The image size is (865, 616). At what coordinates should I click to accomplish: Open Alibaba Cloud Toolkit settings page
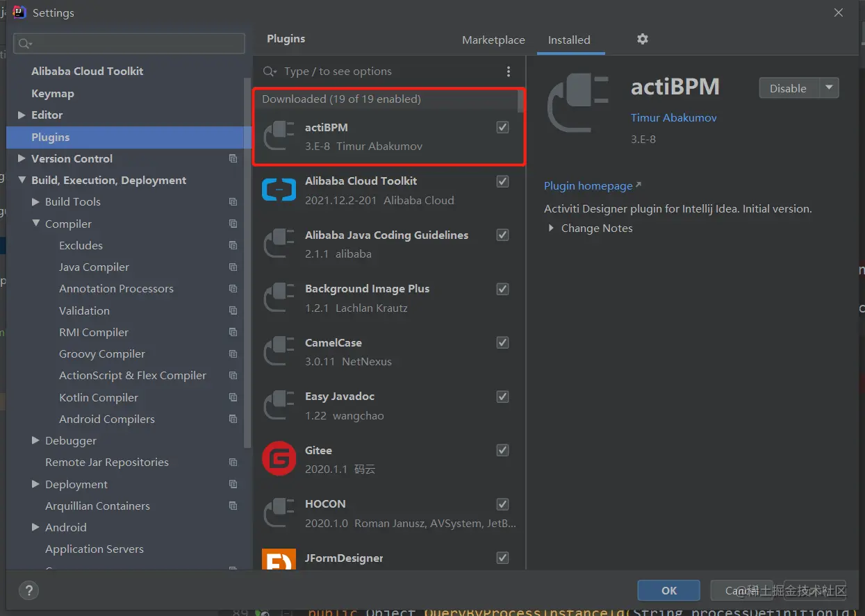point(88,72)
